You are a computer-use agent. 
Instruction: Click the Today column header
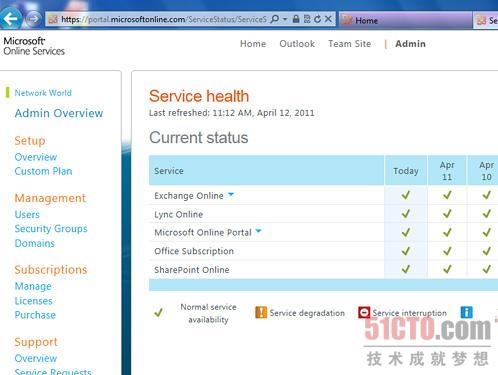tap(406, 170)
